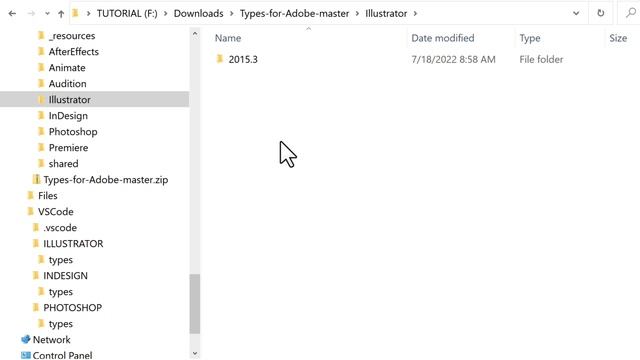
Task: Open Control Panel in navigation pane
Action: [62, 356]
